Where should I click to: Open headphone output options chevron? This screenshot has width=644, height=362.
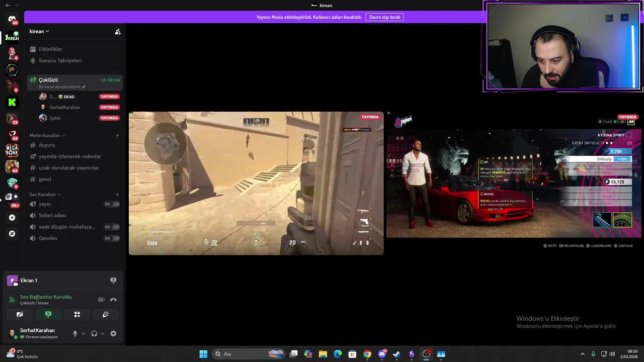(103, 333)
